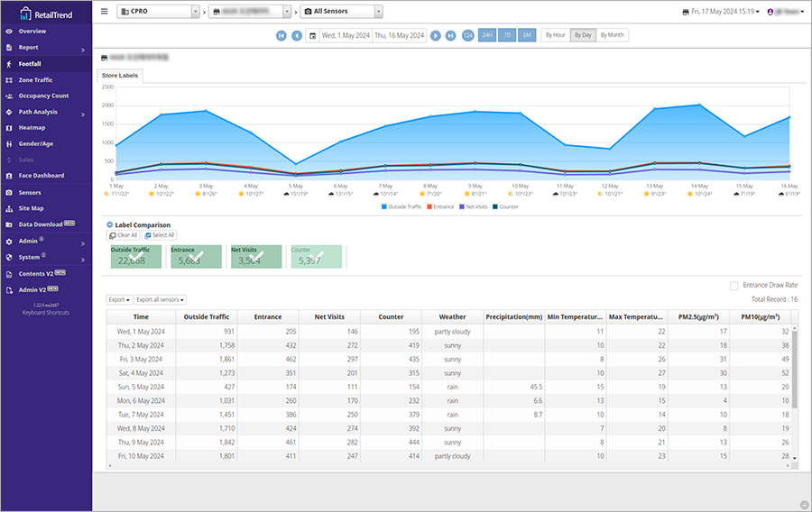Open the All Sensors dropdown

[x=342, y=12]
